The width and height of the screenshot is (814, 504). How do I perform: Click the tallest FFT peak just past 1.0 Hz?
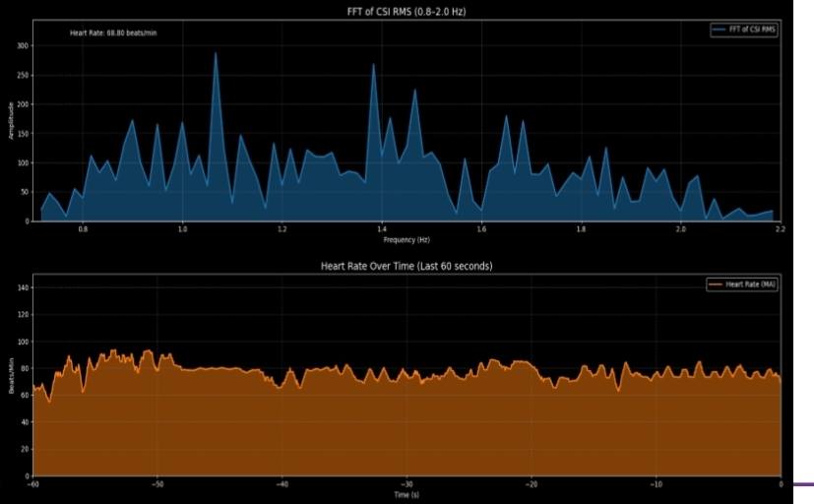tap(215, 54)
